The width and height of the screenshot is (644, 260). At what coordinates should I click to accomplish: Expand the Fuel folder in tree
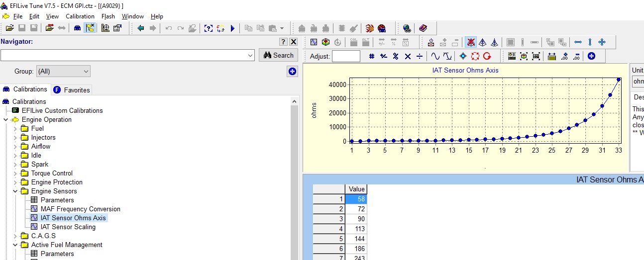(15, 128)
